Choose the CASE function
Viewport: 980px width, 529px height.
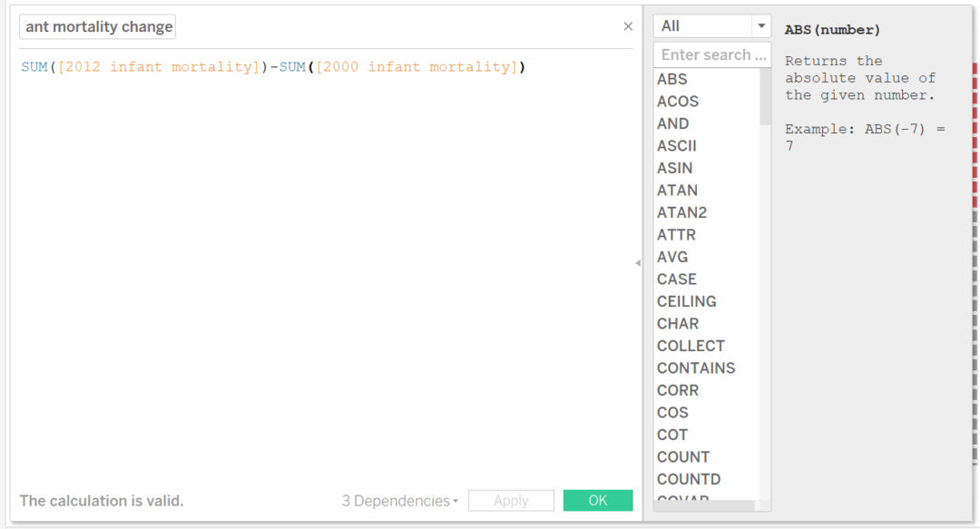pos(677,279)
